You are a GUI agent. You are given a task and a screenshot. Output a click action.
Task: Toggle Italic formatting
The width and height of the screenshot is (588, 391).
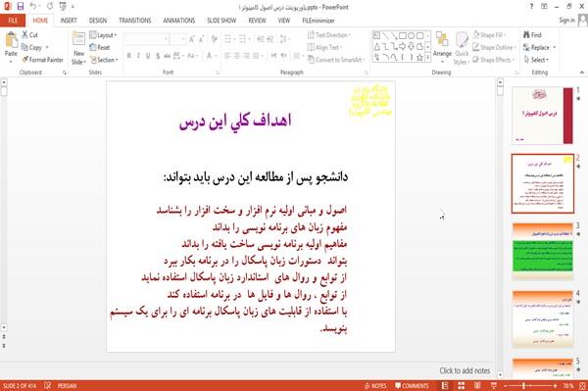click(x=139, y=56)
